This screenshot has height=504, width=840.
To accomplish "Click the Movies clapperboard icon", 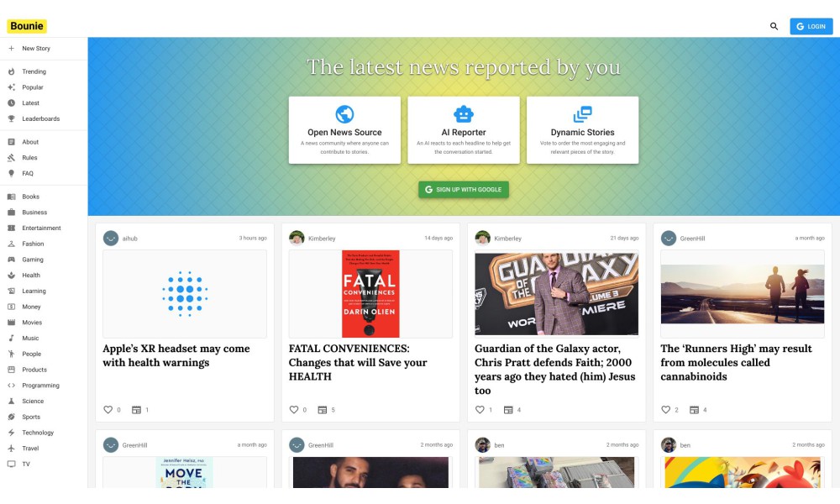I will coord(11,323).
